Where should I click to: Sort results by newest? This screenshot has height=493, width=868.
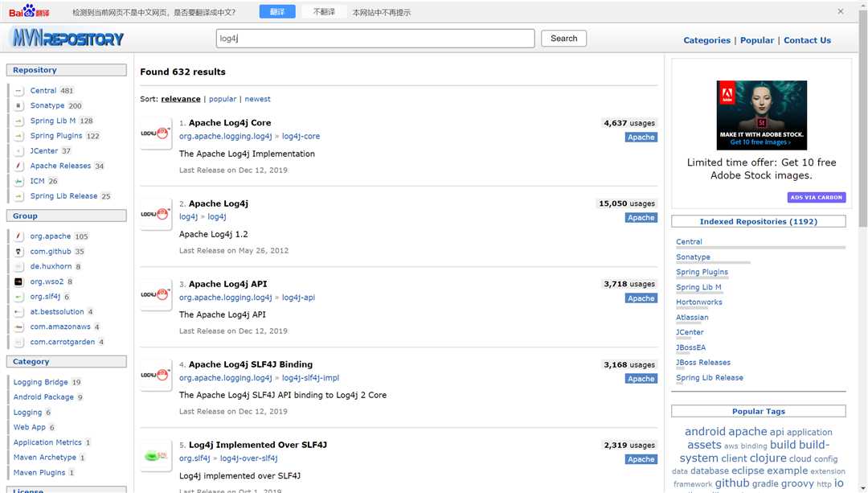257,99
